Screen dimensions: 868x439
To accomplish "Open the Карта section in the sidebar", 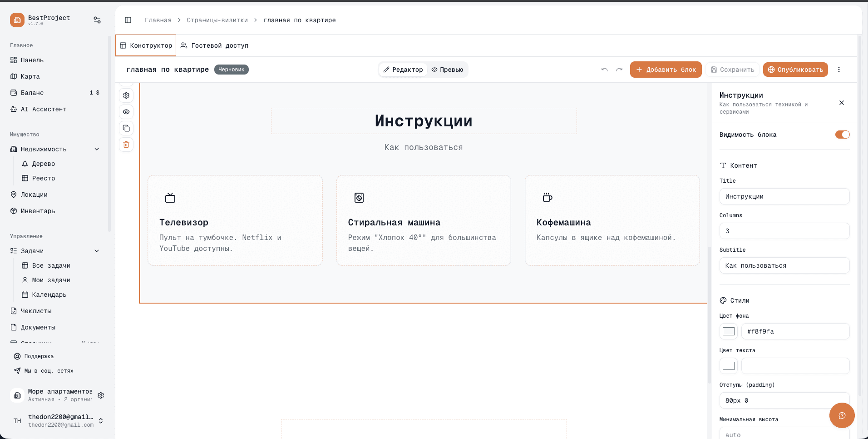I will (x=30, y=76).
